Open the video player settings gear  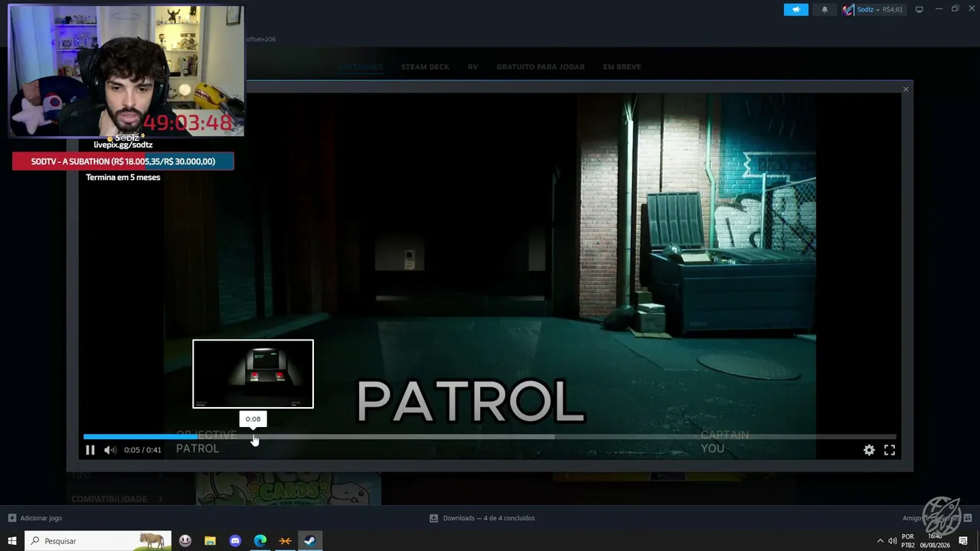869,450
